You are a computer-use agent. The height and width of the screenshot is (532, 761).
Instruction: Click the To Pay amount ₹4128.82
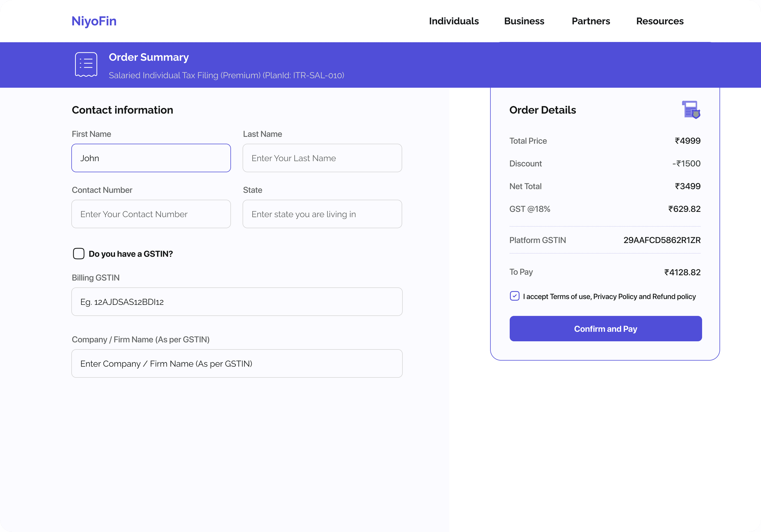click(682, 272)
